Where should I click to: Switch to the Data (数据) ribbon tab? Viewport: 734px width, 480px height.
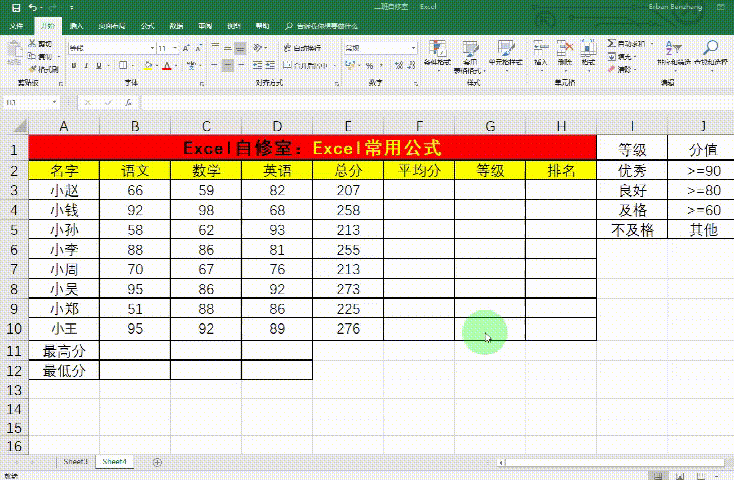pyautogui.click(x=176, y=26)
